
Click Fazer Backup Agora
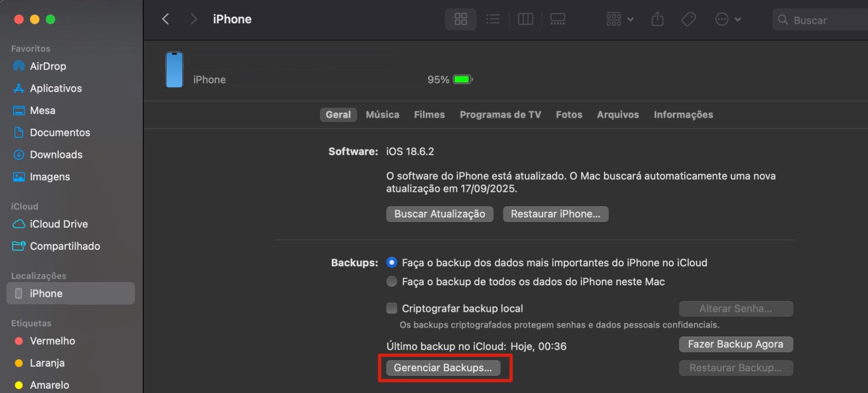[x=736, y=344]
